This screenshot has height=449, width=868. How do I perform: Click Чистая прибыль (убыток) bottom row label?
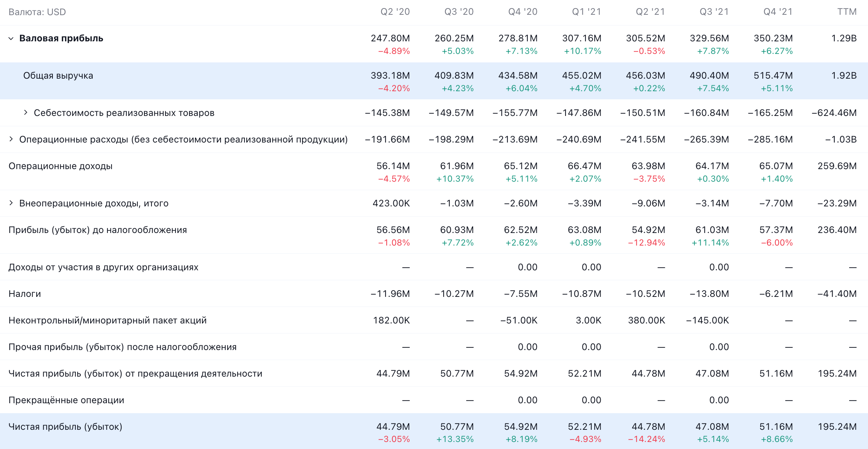tap(65, 427)
